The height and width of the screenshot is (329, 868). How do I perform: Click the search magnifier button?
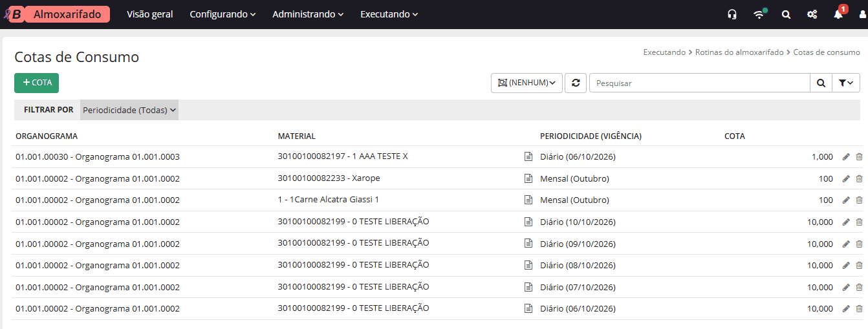(820, 83)
